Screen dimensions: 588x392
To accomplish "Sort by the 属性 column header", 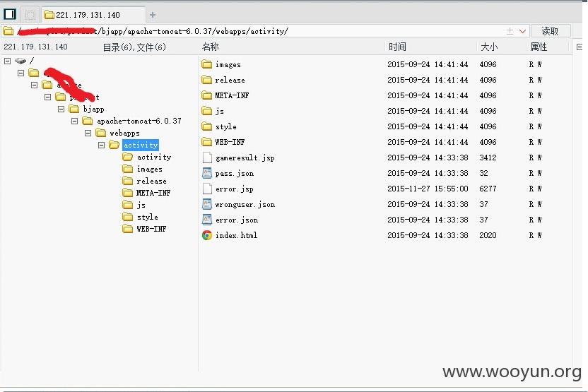I will (x=539, y=47).
